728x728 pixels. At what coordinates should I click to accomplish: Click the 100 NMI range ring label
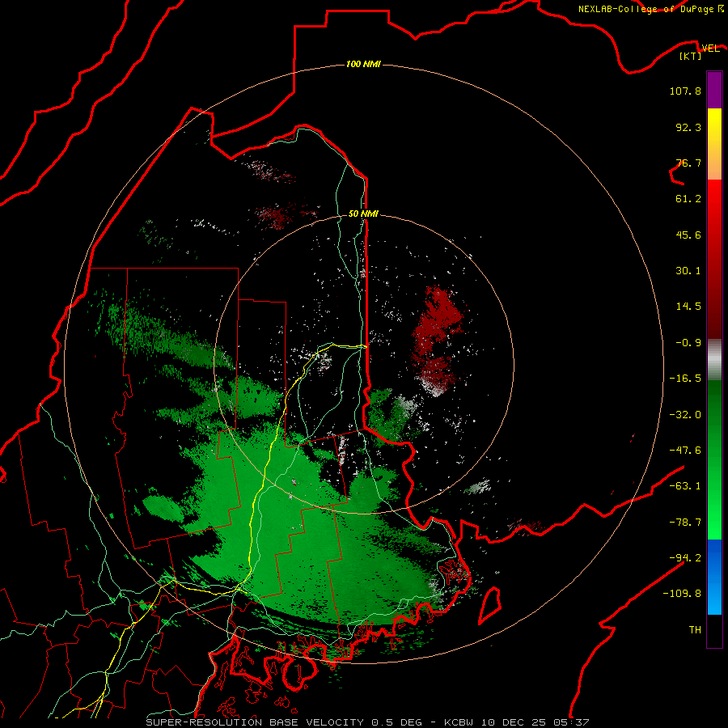[x=363, y=64]
